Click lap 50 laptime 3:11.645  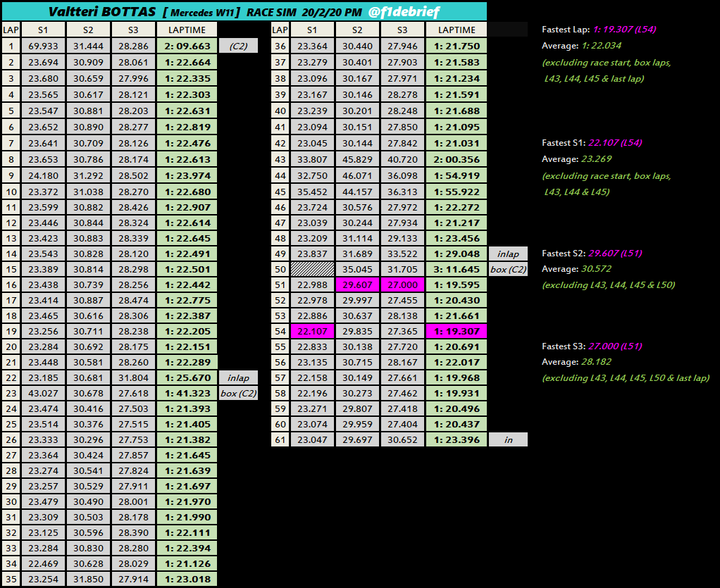coord(457,270)
